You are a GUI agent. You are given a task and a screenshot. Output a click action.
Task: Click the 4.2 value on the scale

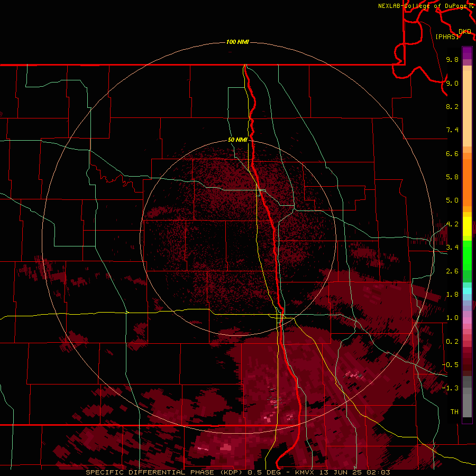coord(452,224)
